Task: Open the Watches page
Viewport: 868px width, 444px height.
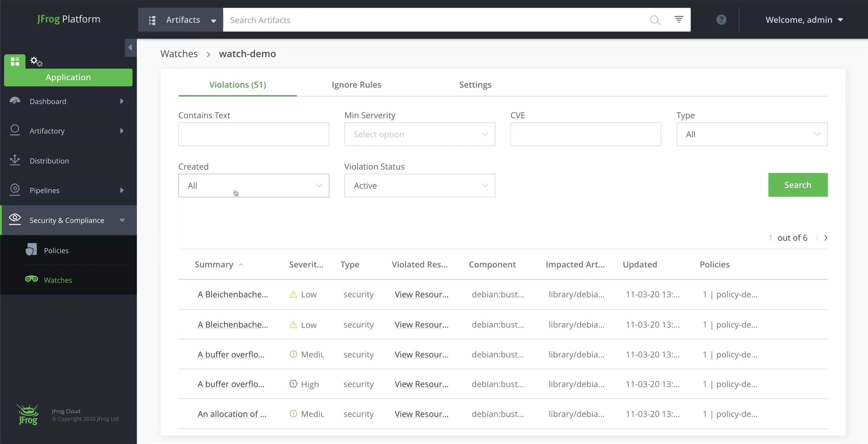Action: (x=58, y=280)
